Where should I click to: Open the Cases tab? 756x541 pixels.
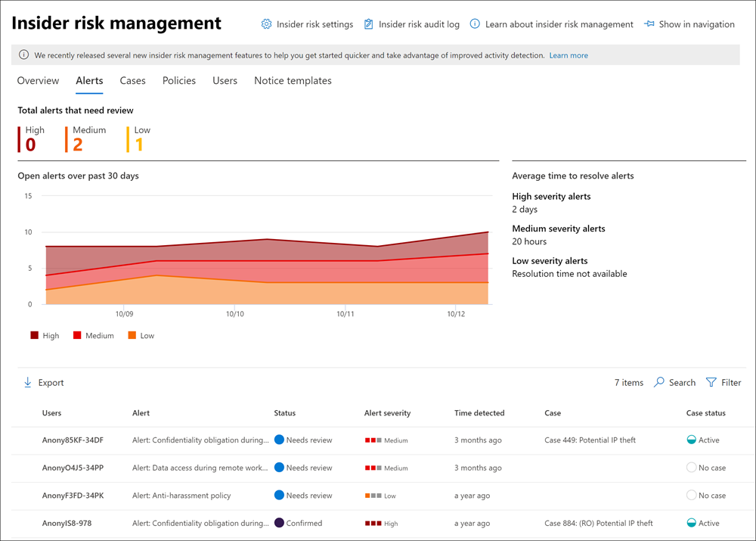132,81
